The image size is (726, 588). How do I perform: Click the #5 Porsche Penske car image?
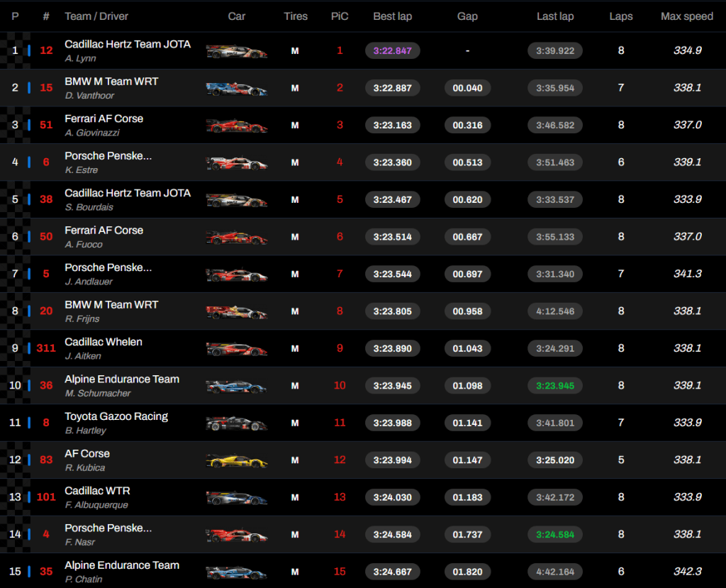click(x=237, y=274)
